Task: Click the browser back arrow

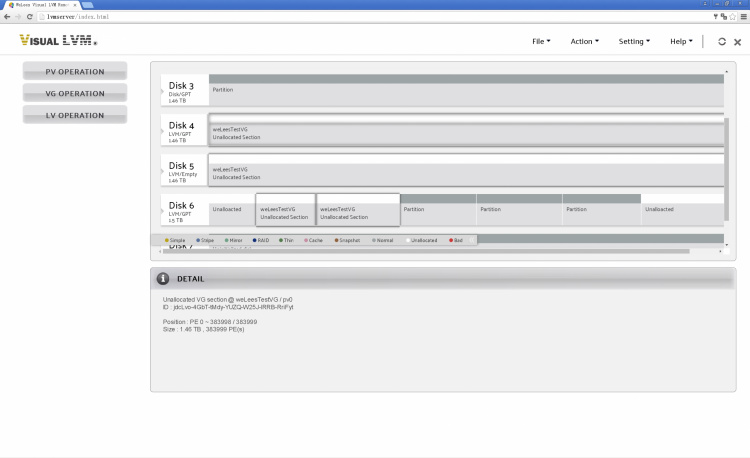Action: point(6,17)
